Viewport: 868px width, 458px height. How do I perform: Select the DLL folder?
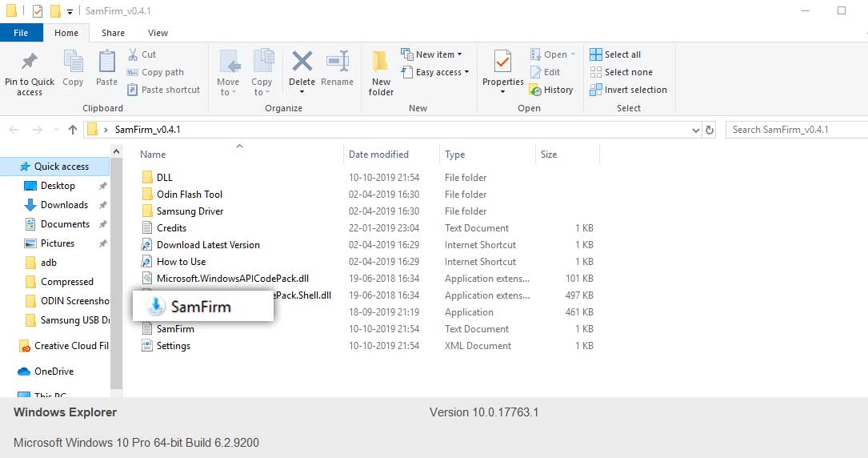click(x=158, y=177)
